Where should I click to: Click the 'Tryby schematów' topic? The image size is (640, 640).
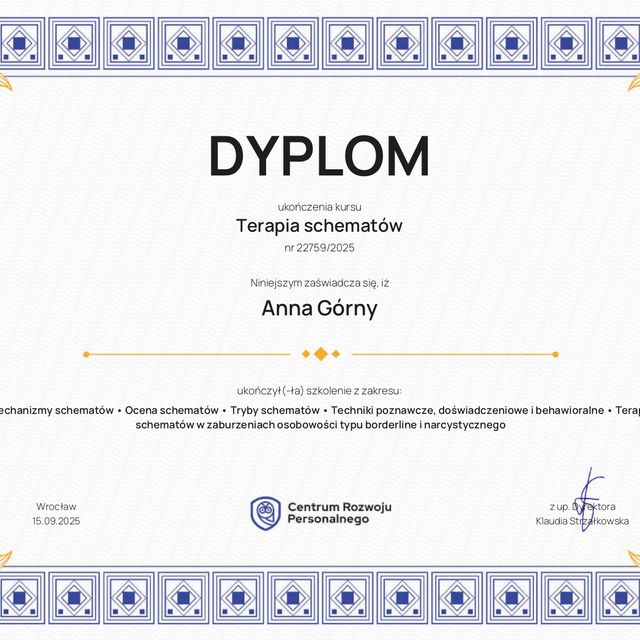point(275,410)
